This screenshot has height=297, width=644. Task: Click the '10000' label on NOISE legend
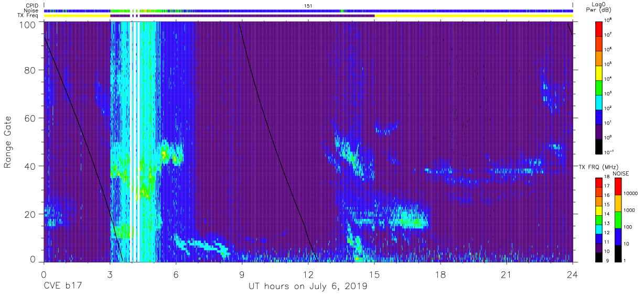tap(631, 193)
